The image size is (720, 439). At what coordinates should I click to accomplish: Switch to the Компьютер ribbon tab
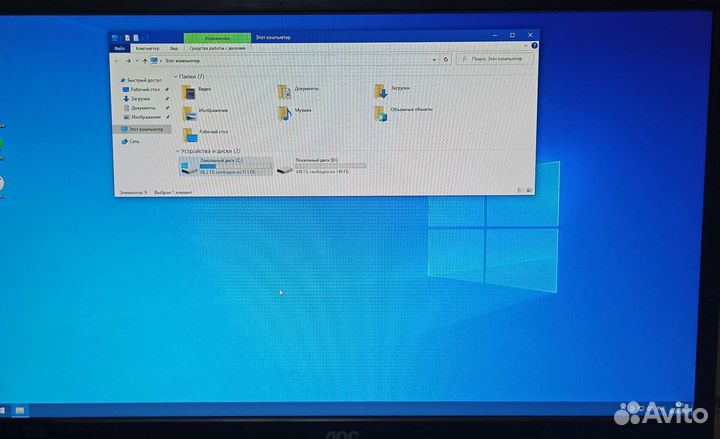146,47
